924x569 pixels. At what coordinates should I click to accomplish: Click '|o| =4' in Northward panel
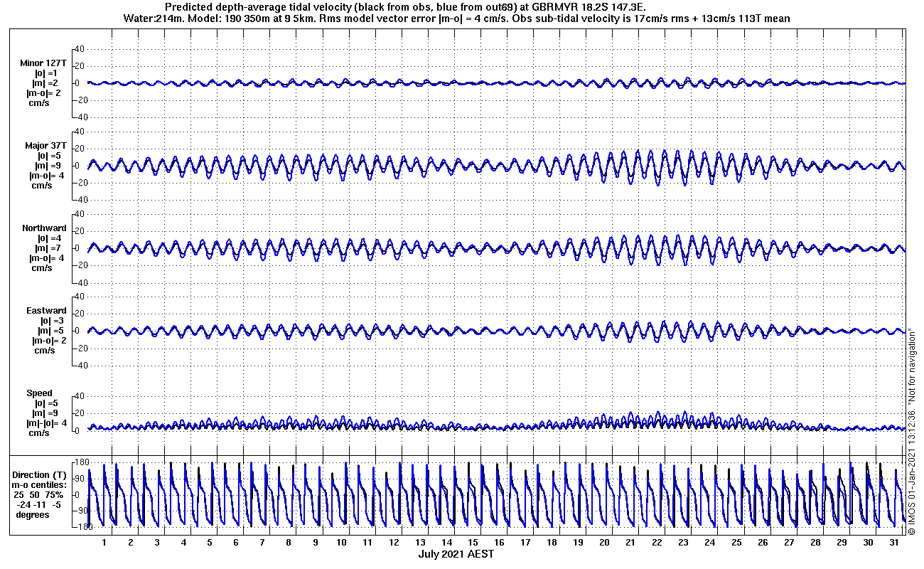click(50, 238)
